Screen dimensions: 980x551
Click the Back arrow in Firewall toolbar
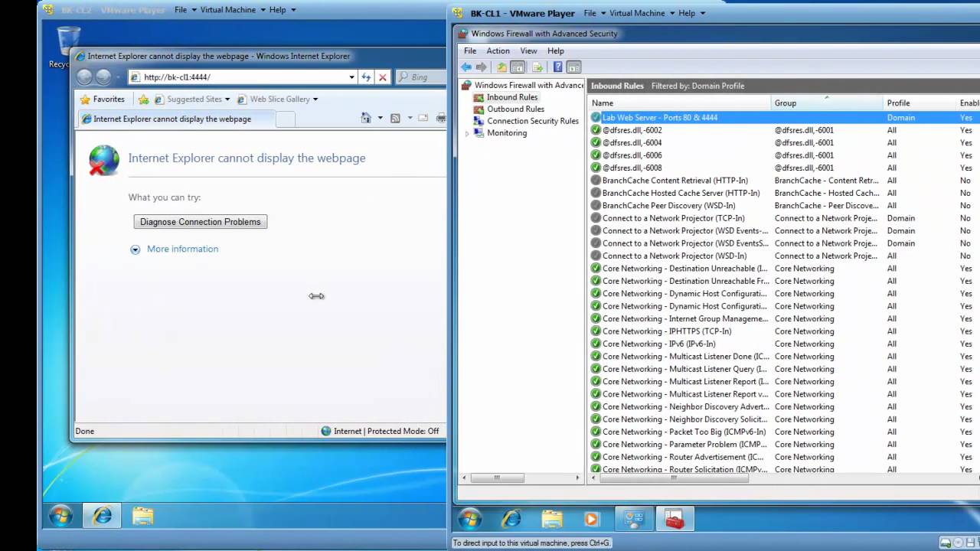(466, 67)
